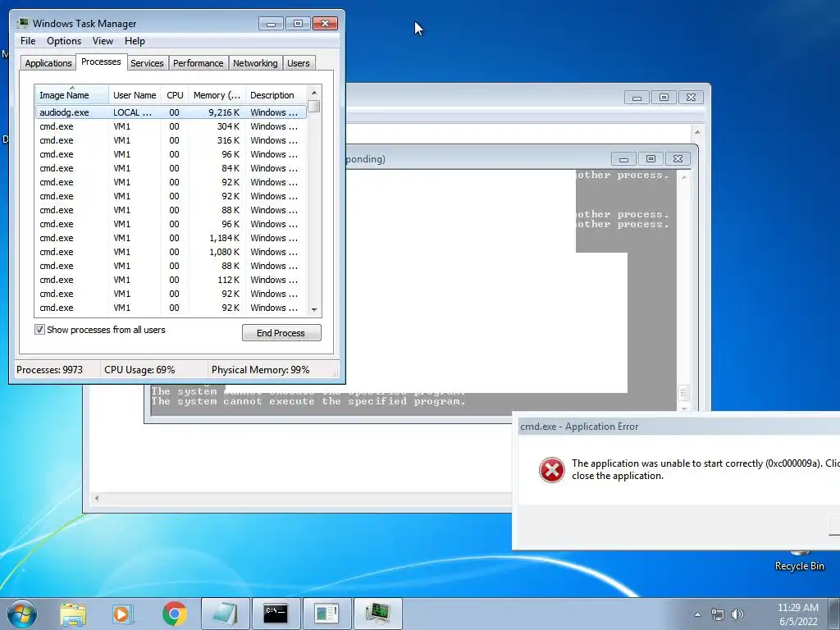Select cmd.exe row using 1,184 K
The height and width of the screenshot is (630, 840).
tap(171, 238)
